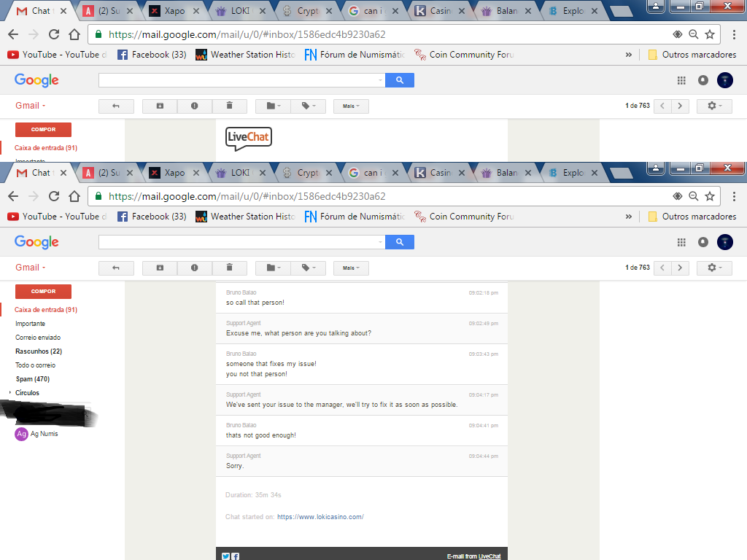Switch to Casin tab in lower window

[x=440, y=173]
